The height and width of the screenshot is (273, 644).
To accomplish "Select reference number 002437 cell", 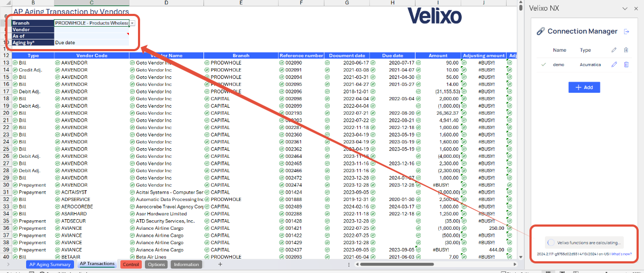I will pyautogui.click(x=301, y=250).
